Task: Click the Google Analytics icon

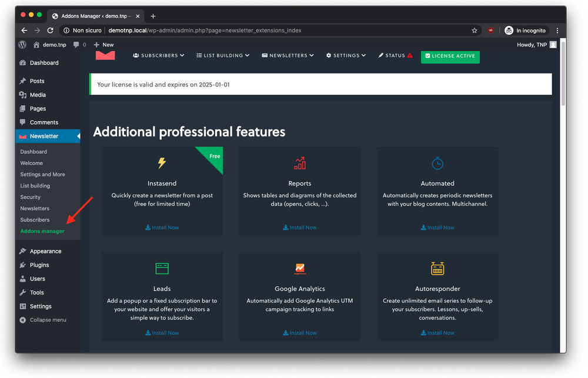Action: 300,269
